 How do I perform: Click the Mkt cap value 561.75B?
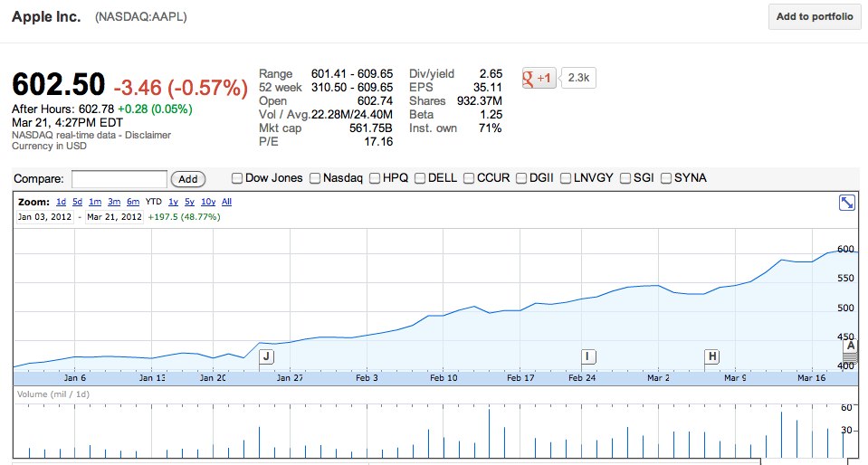371,128
